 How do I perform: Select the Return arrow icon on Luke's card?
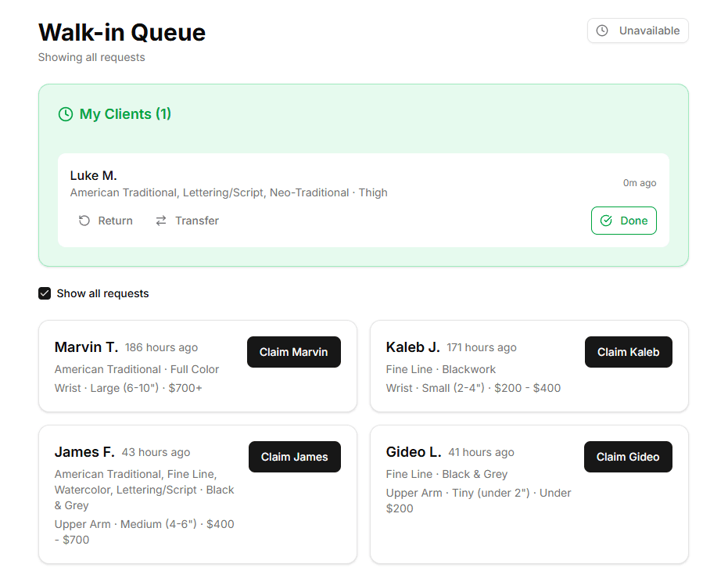84,221
